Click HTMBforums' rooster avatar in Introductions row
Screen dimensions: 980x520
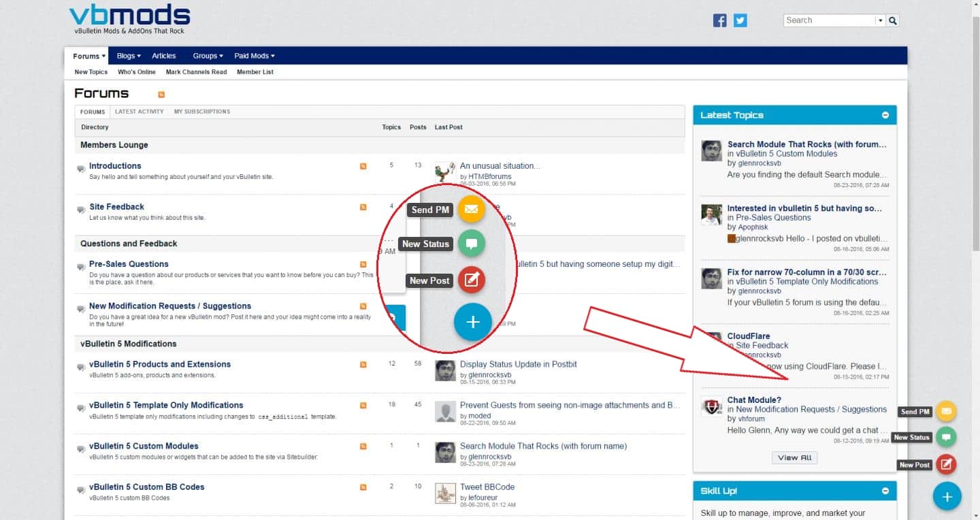[445, 172]
